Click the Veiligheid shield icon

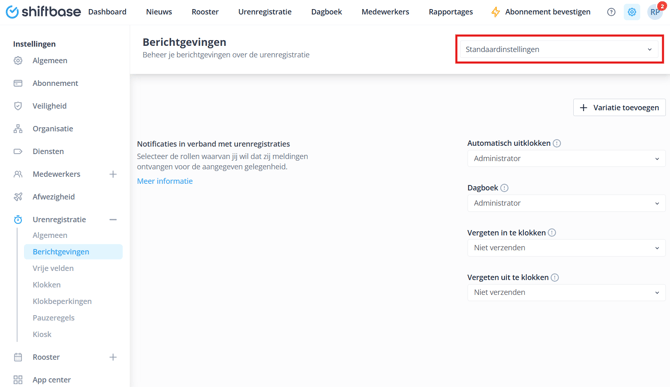click(18, 106)
